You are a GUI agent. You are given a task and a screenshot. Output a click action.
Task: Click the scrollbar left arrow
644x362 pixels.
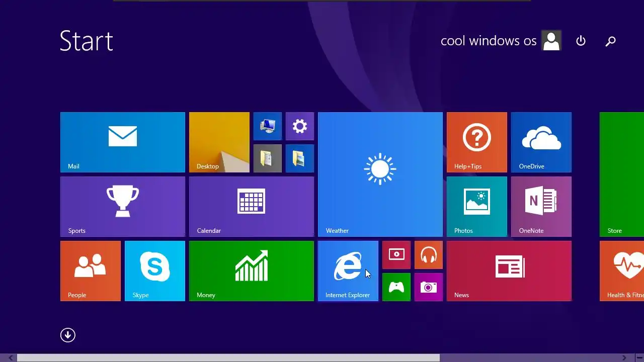click(11, 358)
